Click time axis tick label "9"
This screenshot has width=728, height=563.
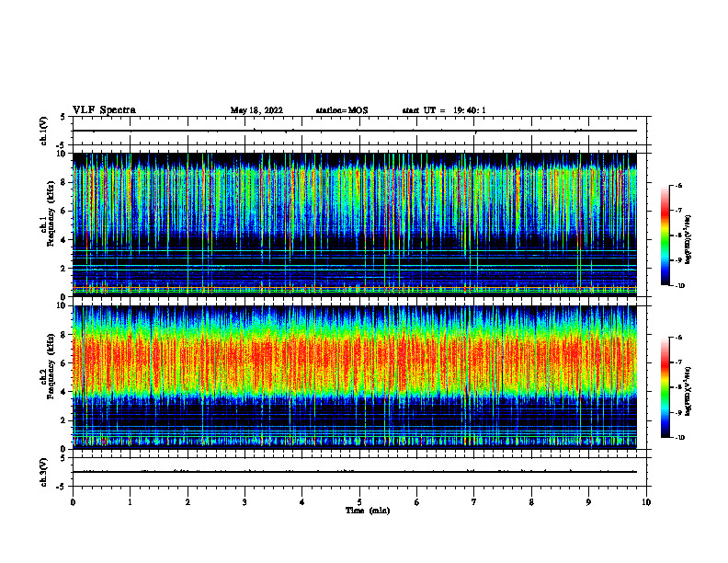tap(588, 502)
